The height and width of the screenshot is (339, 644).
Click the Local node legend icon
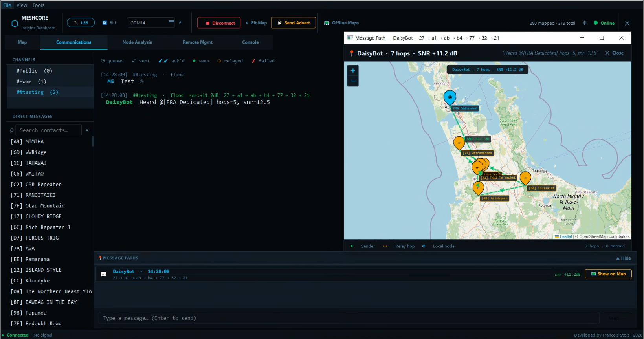[x=424, y=246]
